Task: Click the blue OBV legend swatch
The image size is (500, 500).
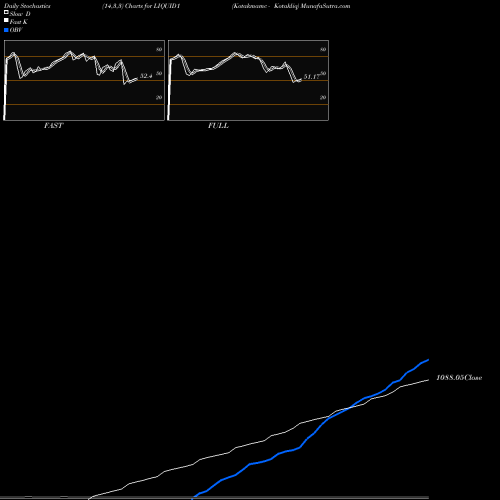Action: pos(6,30)
